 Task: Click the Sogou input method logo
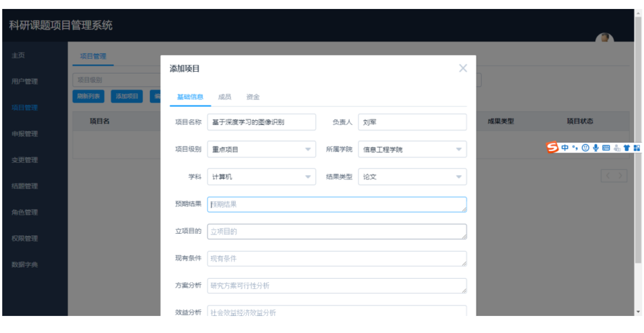point(552,147)
